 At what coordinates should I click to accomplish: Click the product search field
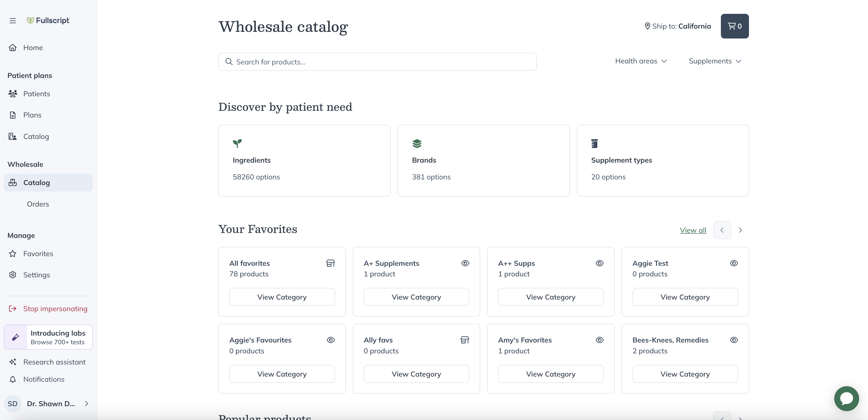[377, 61]
